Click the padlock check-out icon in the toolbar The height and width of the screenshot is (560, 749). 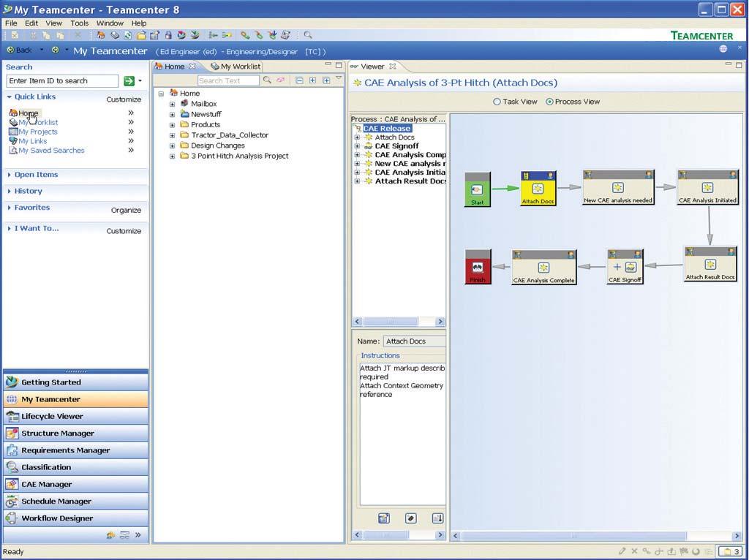click(x=168, y=35)
